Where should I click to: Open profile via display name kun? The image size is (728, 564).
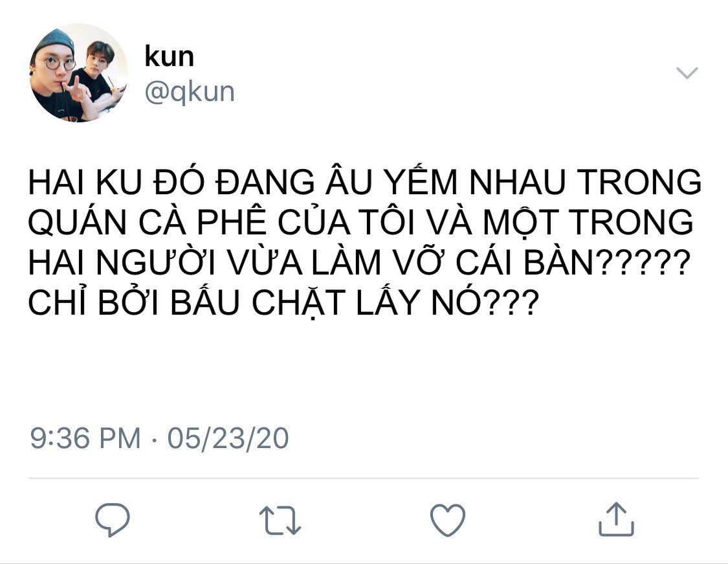click(169, 56)
